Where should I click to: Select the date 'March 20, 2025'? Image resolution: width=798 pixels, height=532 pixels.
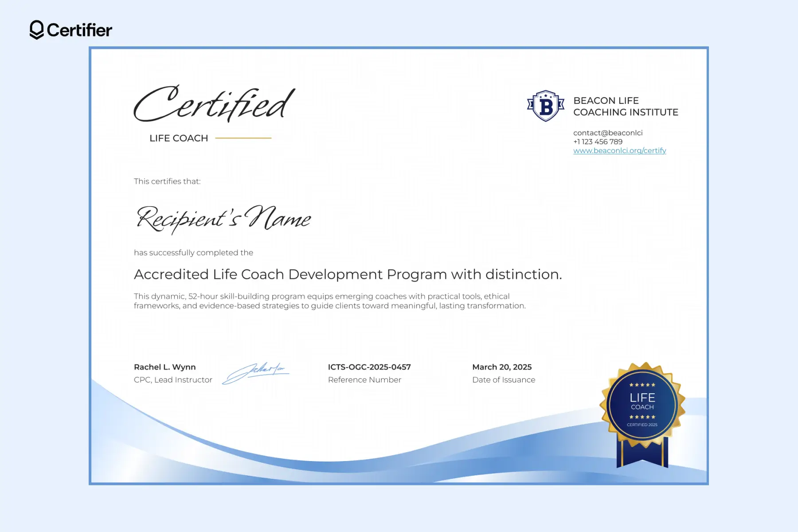pyautogui.click(x=502, y=367)
